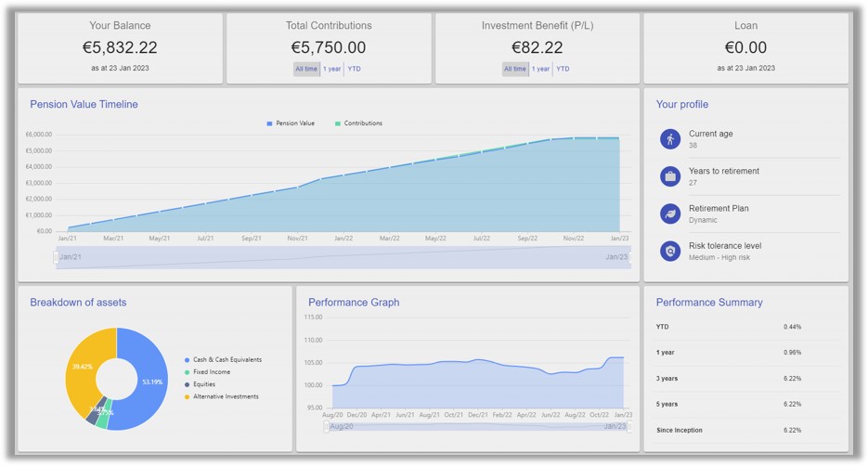Click the Loan €0.00 value

click(745, 47)
